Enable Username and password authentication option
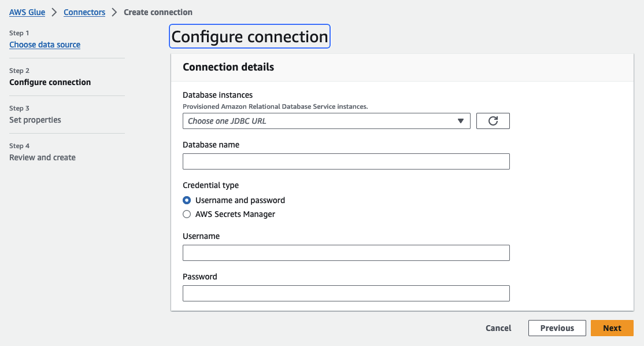This screenshot has height=346, width=644. pos(187,200)
